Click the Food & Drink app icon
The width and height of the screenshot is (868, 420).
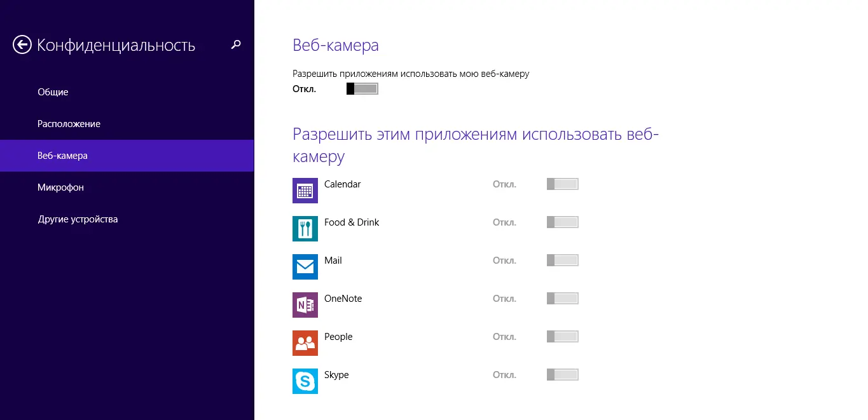click(305, 229)
